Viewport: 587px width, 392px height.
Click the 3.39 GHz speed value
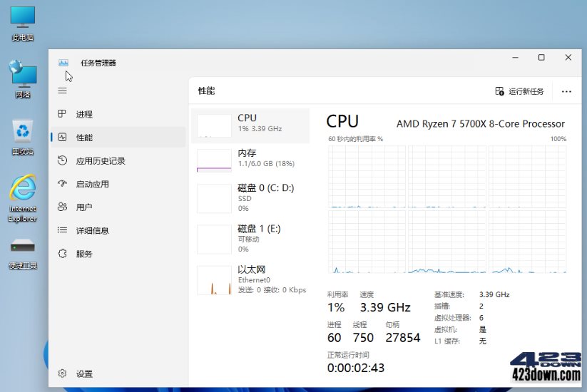(385, 307)
